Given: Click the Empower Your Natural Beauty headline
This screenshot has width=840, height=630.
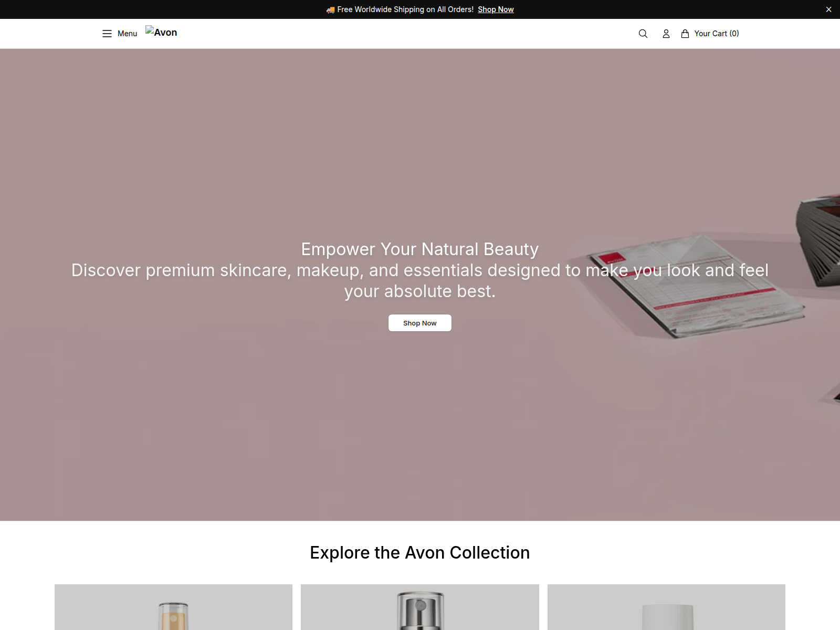Looking at the screenshot, I should 420,249.
